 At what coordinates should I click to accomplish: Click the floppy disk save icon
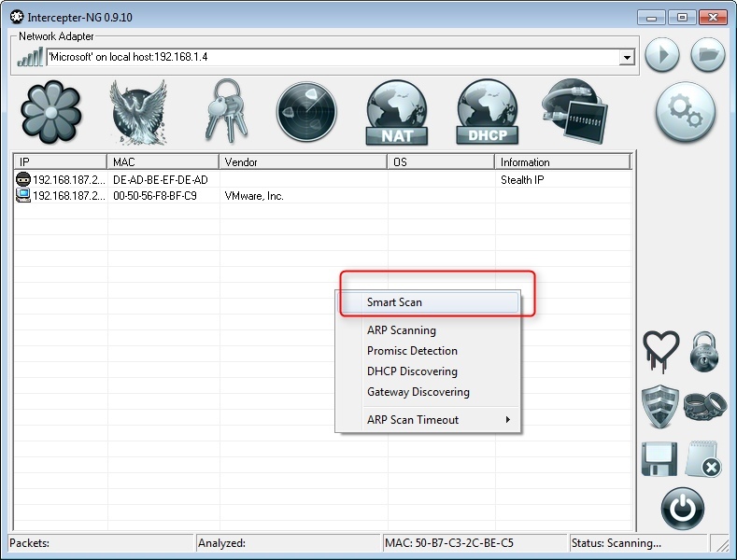pos(659,460)
